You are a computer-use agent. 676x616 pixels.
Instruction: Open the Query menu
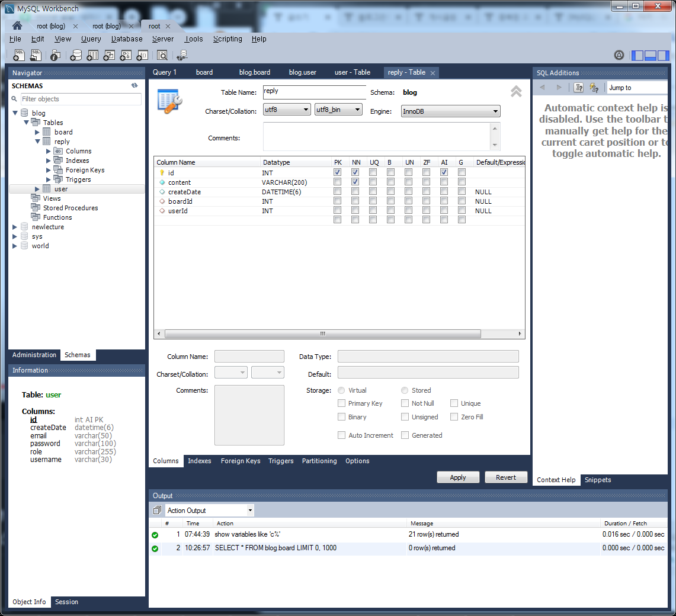(91, 39)
